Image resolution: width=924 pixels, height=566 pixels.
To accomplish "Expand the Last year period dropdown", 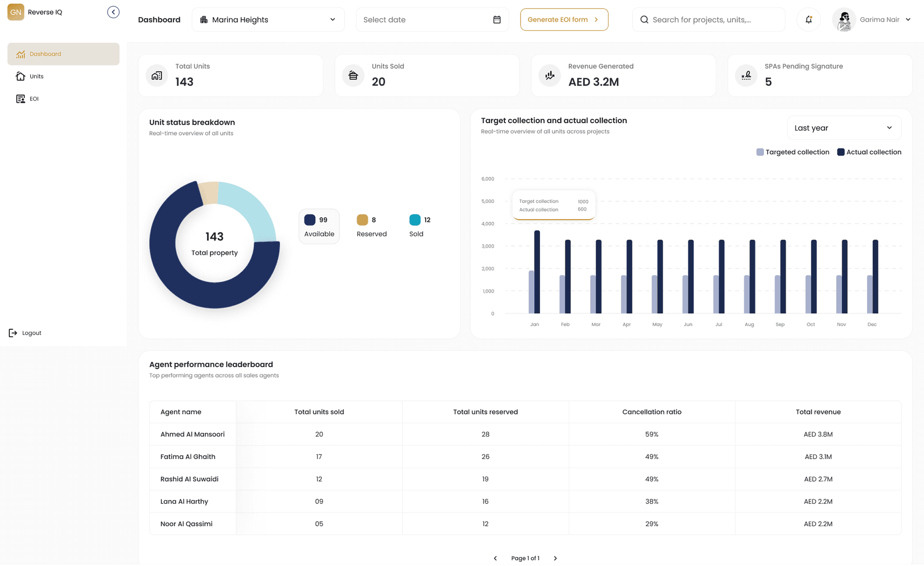I will tap(844, 128).
